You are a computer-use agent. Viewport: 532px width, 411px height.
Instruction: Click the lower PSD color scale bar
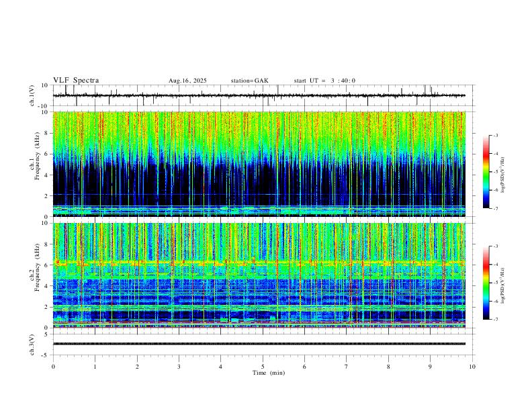point(486,283)
